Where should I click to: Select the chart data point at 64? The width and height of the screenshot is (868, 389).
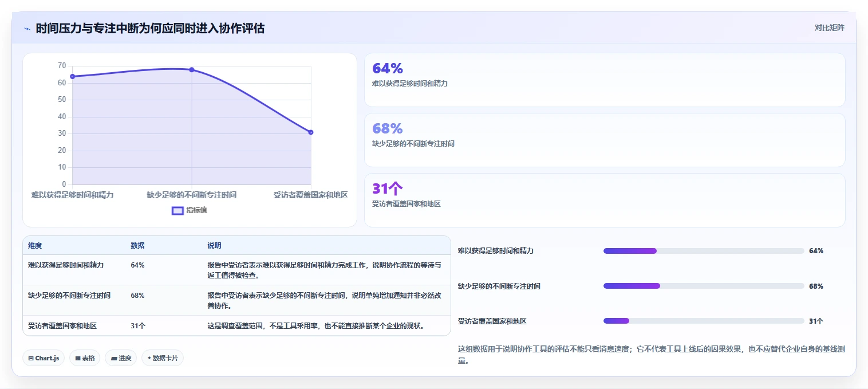pyautogui.click(x=73, y=76)
